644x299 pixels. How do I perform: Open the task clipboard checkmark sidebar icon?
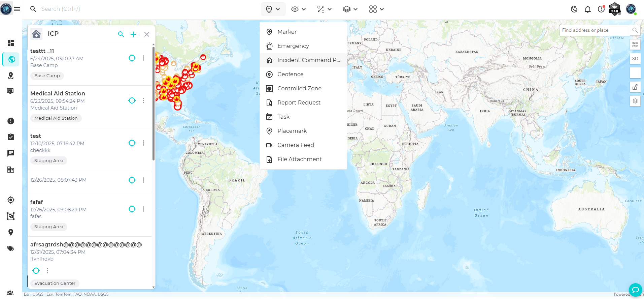click(11, 137)
